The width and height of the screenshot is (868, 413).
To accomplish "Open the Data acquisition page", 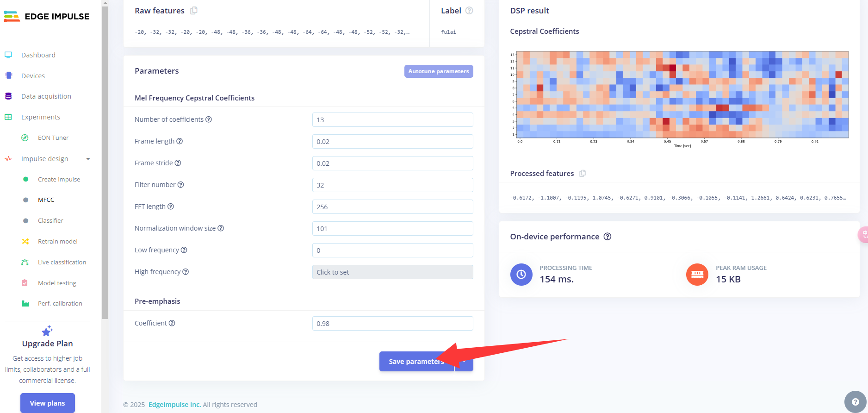I will click(x=46, y=96).
